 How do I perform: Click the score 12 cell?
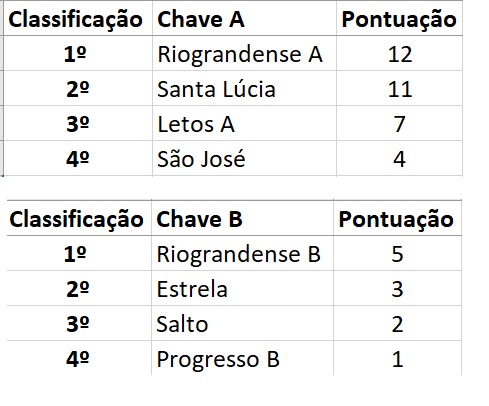399,53
